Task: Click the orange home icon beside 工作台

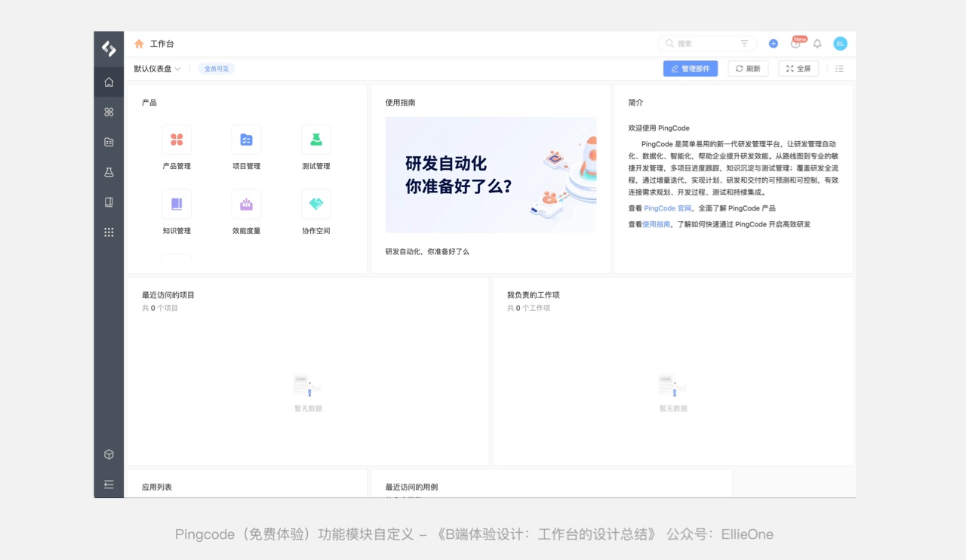Action: point(139,44)
